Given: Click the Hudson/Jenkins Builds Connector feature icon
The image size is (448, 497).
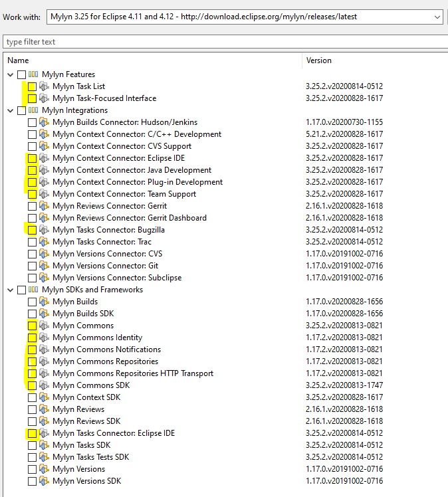Looking at the screenshot, I should (44, 122).
